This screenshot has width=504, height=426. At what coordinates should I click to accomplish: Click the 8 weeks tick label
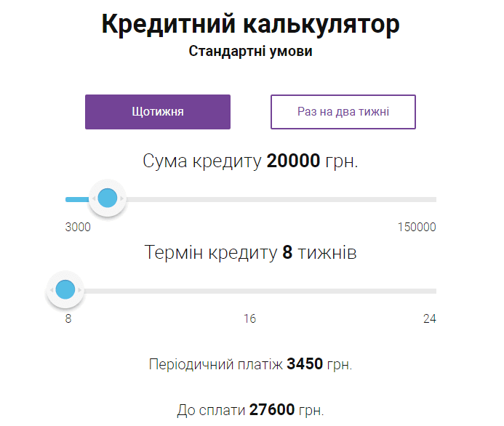click(68, 319)
